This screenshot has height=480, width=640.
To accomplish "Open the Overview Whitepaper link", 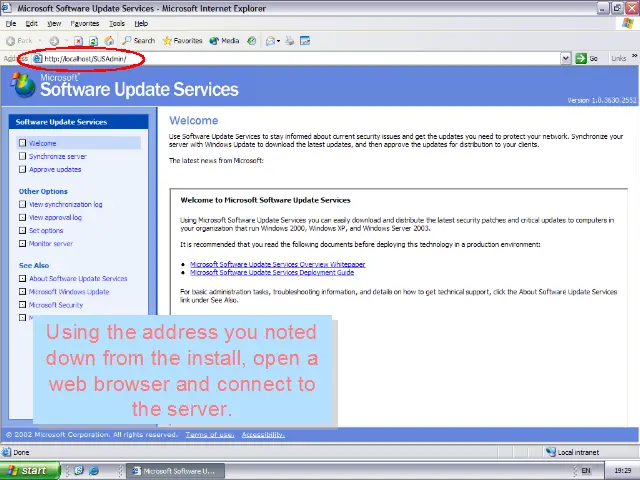I will tap(278, 264).
